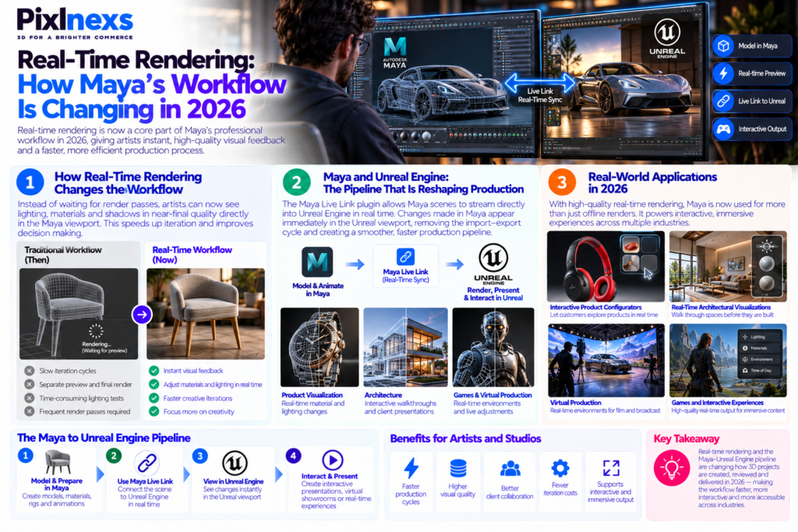The image size is (798, 532).
Task: Click the "Real-World Applications in 2026" heading
Action: pyautogui.click(x=652, y=182)
